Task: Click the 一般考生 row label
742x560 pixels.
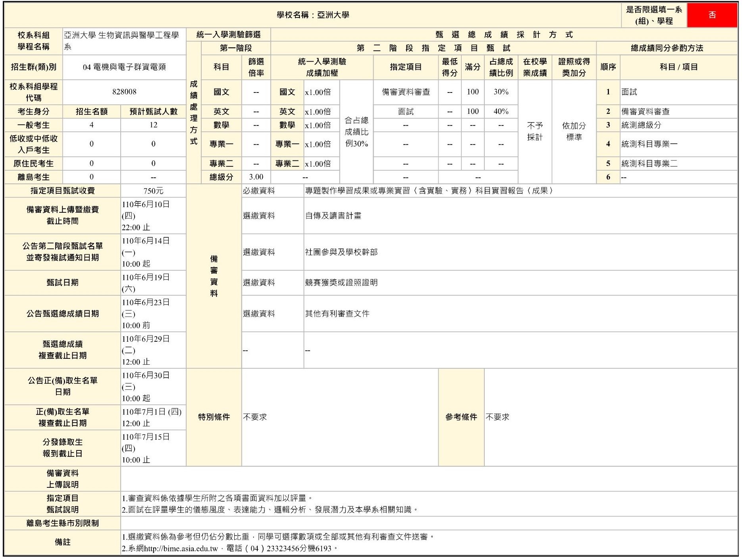Action: click(33, 125)
